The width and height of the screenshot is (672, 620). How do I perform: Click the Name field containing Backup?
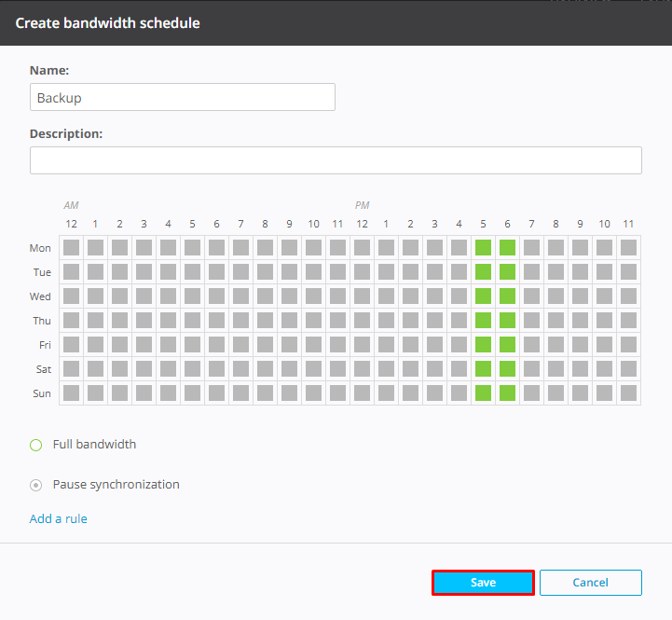pos(182,97)
